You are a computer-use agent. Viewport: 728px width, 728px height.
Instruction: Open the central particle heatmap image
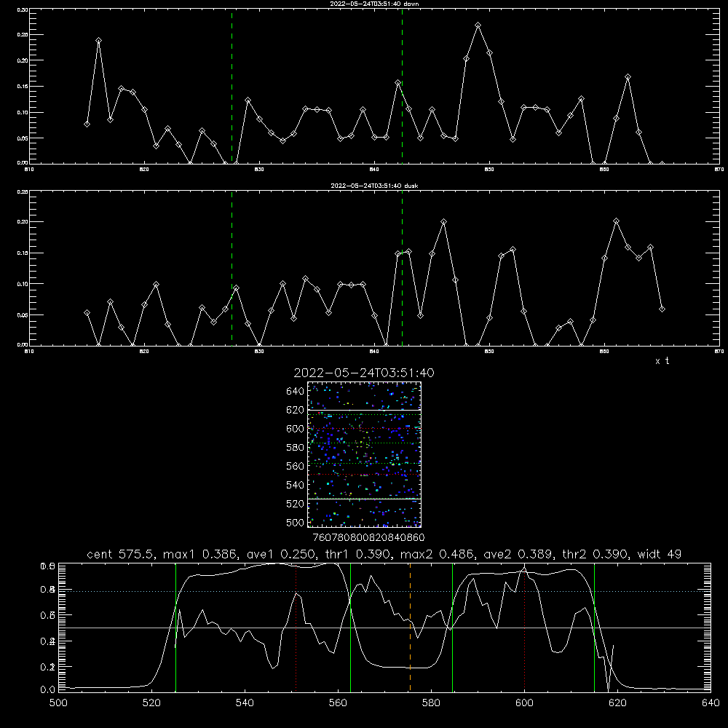pyautogui.click(x=364, y=454)
